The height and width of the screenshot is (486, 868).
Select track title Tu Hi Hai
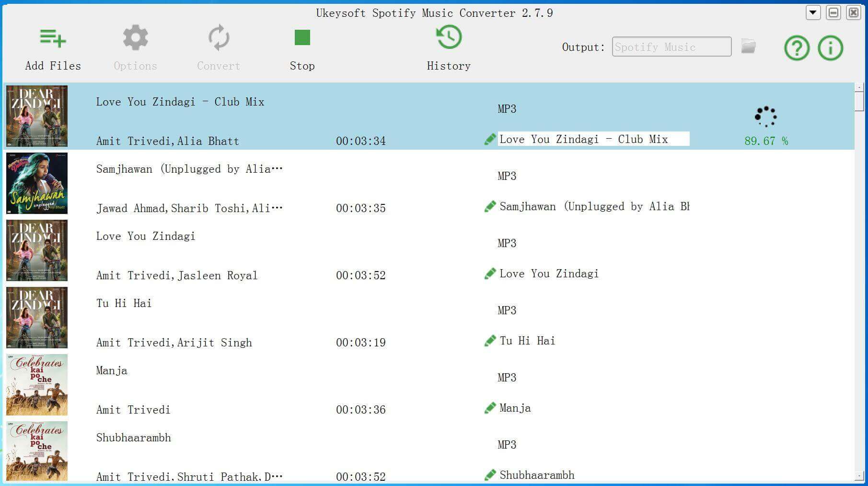click(124, 303)
